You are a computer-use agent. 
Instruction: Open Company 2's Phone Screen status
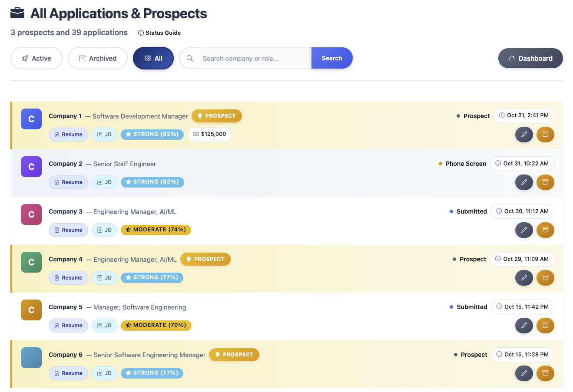pos(466,164)
